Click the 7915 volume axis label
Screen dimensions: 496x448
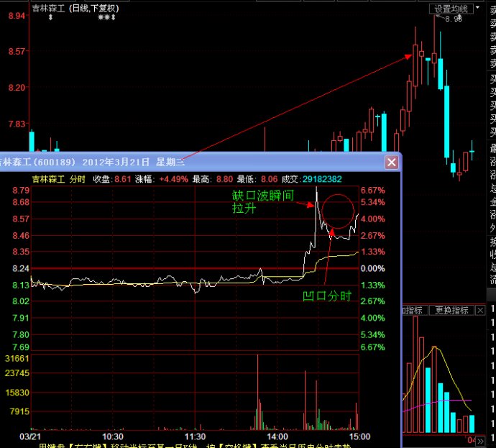(x=19, y=411)
